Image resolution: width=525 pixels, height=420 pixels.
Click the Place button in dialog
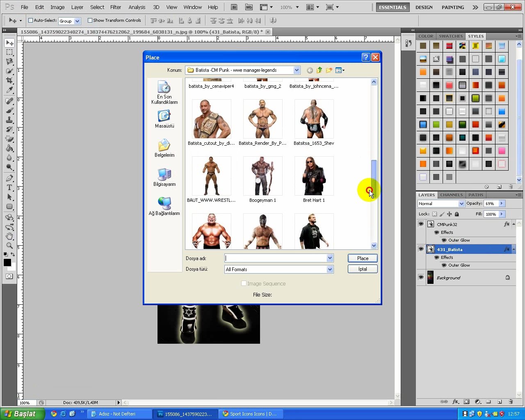(363, 258)
